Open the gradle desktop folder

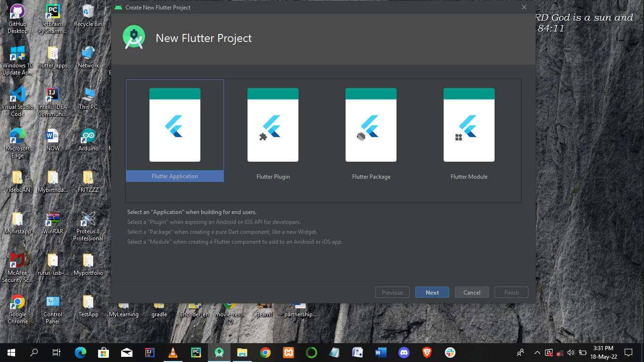(159, 311)
